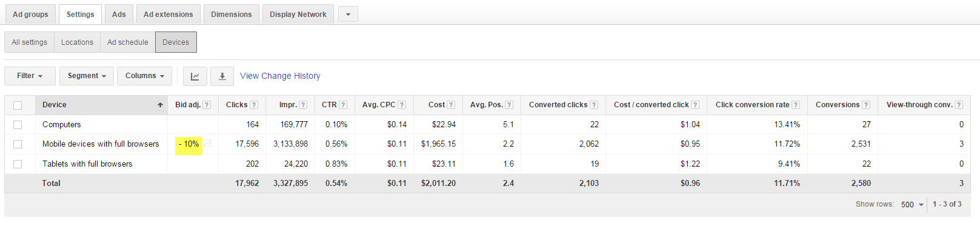The width and height of the screenshot is (980, 226).
Task: Open help icon next to Cost column
Action: (x=451, y=105)
